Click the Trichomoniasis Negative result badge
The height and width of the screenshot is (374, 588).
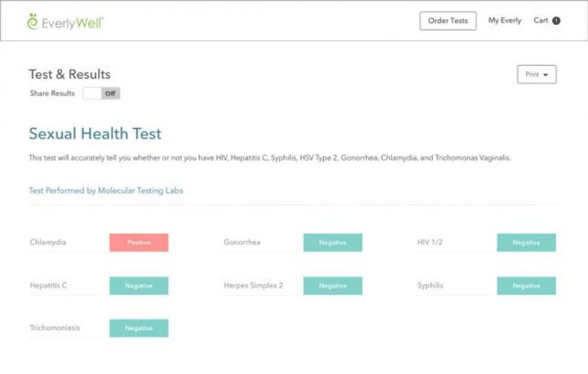139,328
